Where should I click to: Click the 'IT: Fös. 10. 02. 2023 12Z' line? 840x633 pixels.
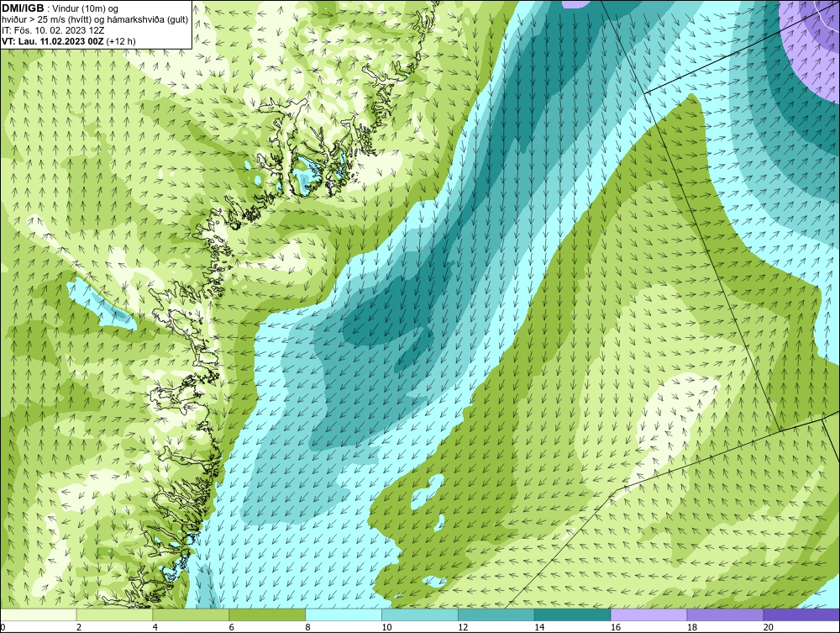coord(53,30)
